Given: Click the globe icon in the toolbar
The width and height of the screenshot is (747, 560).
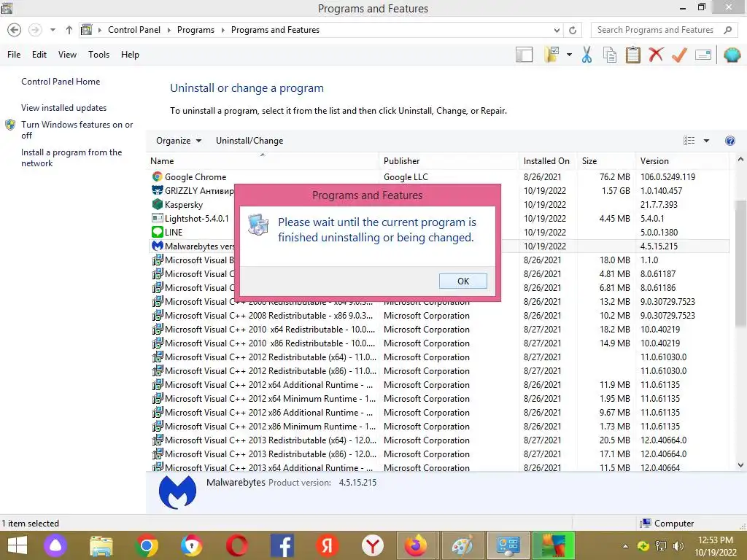Looking at the screenshot, I should coord(732,55).
